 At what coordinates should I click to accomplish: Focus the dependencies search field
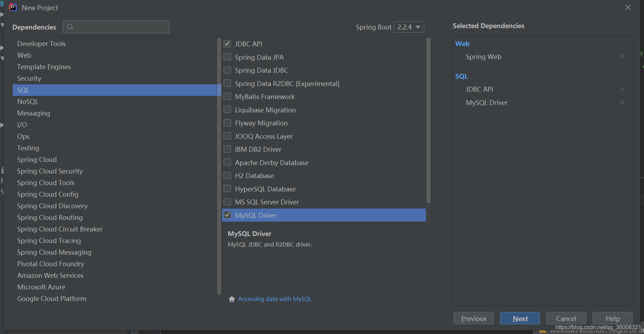click(116, 27)
